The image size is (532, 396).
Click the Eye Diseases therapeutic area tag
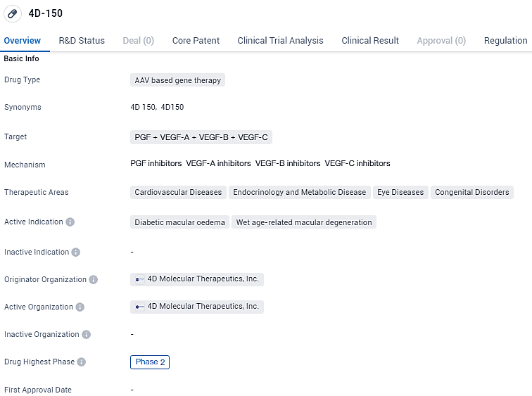(400, 192)
